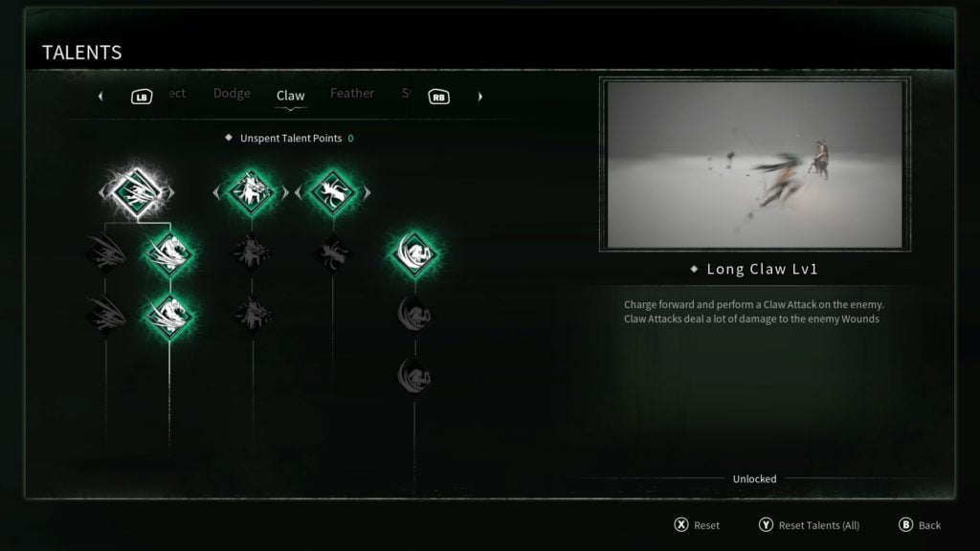Viewport: 980px width, 551px height.
Task: Click the LB bumper icon to go to the previous tab
Action: (x=142, y=97)
